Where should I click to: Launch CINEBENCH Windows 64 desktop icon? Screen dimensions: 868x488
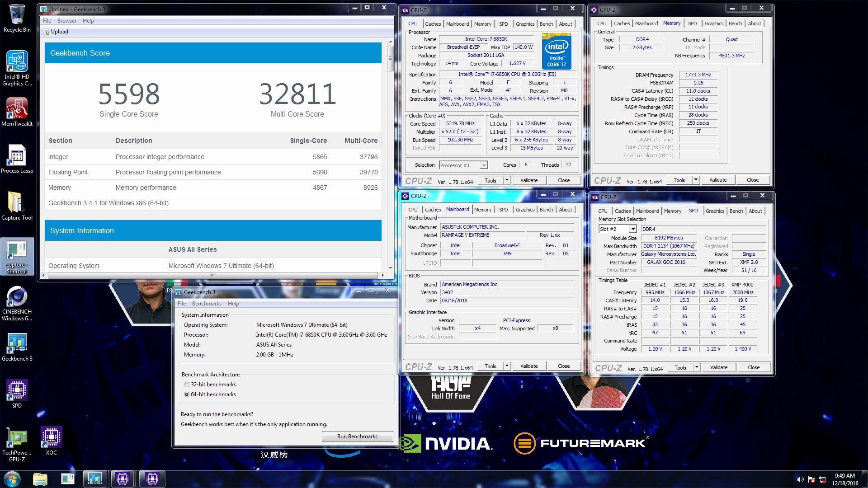pyautogui.click(x=17, y=303)
